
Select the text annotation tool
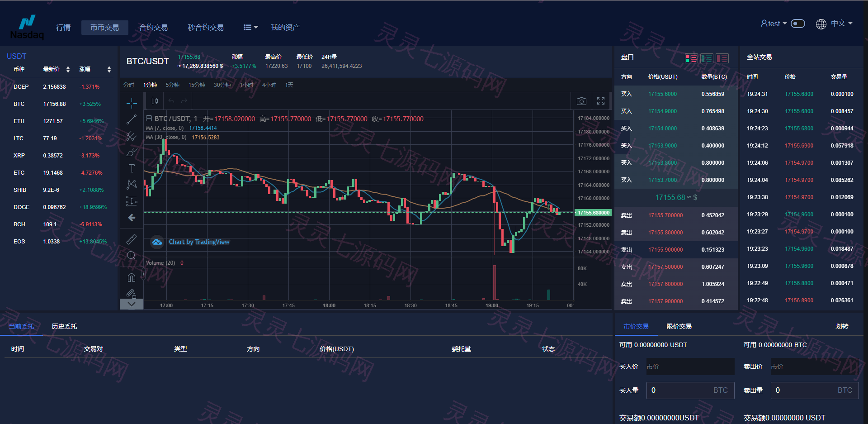tap(132, 168)
